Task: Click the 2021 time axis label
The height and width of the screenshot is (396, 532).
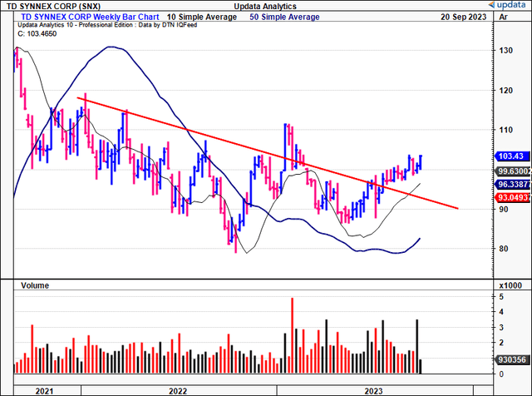Action: click(x=44, y=391)
